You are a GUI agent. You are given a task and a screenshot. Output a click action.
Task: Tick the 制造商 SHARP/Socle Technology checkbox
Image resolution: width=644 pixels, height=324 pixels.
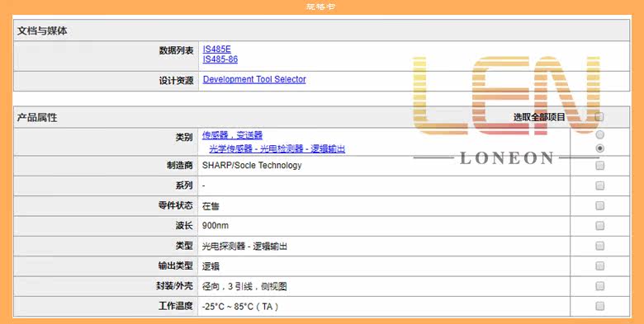(x=599, y=166)
